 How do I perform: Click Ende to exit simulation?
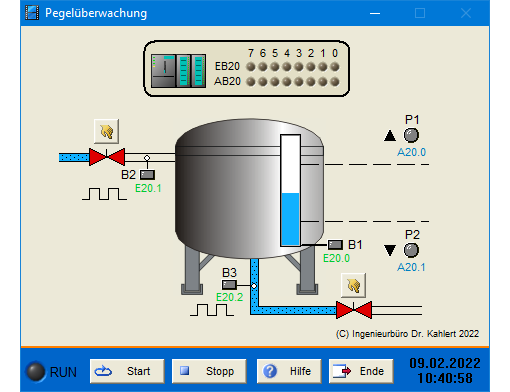click(361, 371)
